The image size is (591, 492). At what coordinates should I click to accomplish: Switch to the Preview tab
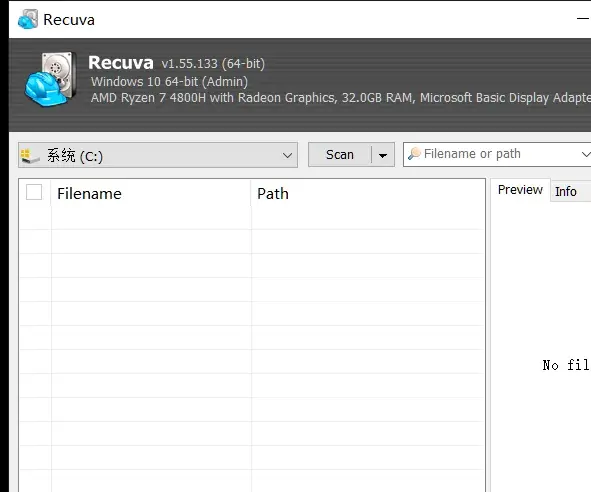tap(520, 190)
